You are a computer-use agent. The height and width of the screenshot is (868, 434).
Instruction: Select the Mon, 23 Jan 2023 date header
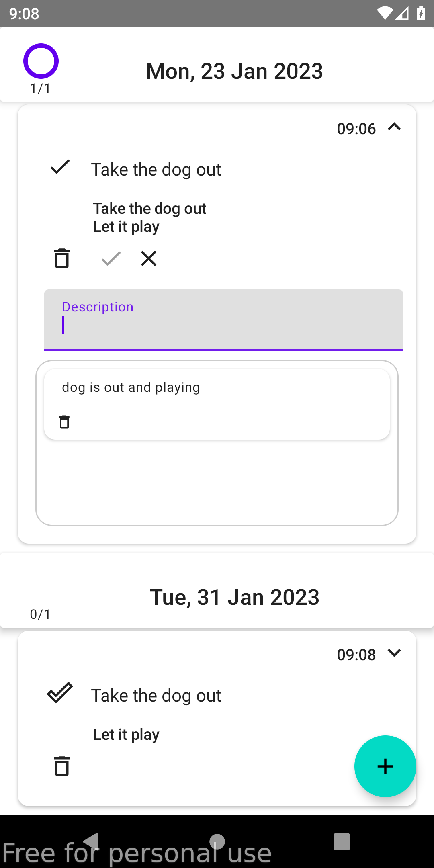pos(235,71)
